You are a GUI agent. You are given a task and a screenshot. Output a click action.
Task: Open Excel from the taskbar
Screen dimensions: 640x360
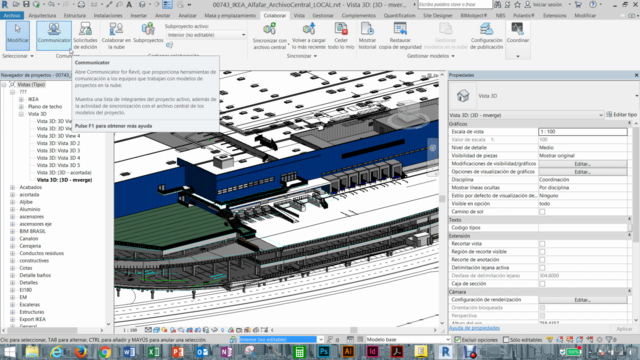[x=153, y=352]
